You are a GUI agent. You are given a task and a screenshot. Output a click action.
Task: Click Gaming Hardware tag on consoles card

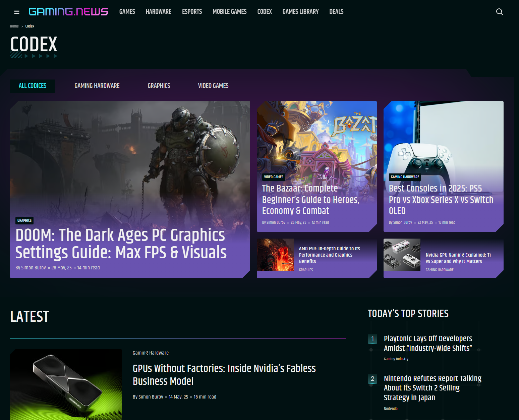point(405,177)
